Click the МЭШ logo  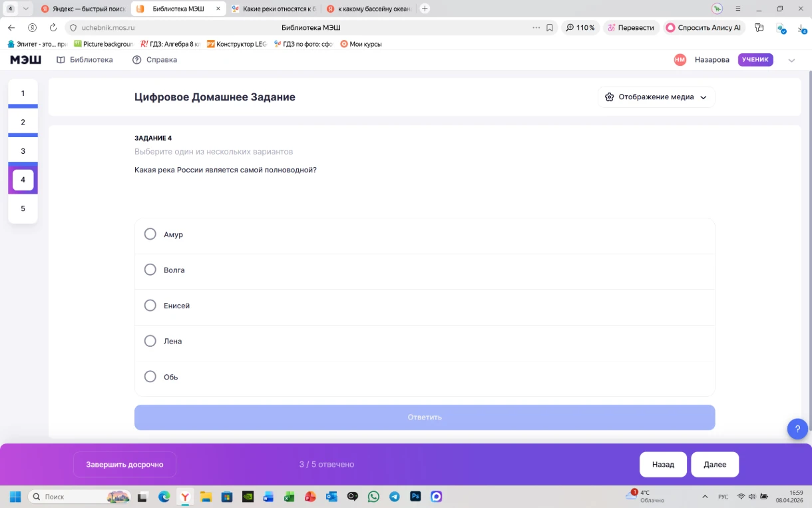(x=25, y=60)
